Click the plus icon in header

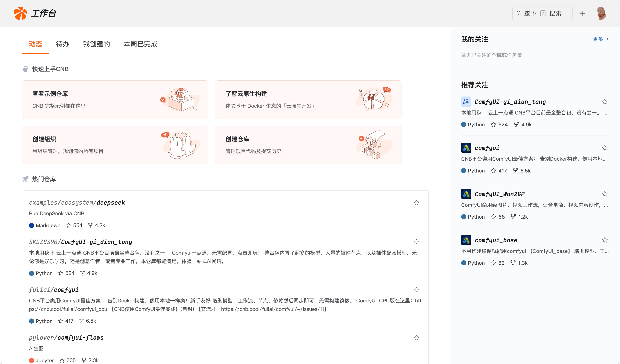[582, 13]
